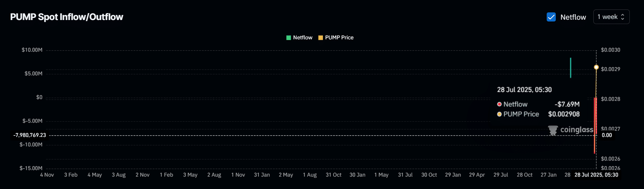Toggle the Netflow series legend label
This screenshot has width=644, height=189.
[303, 38]
